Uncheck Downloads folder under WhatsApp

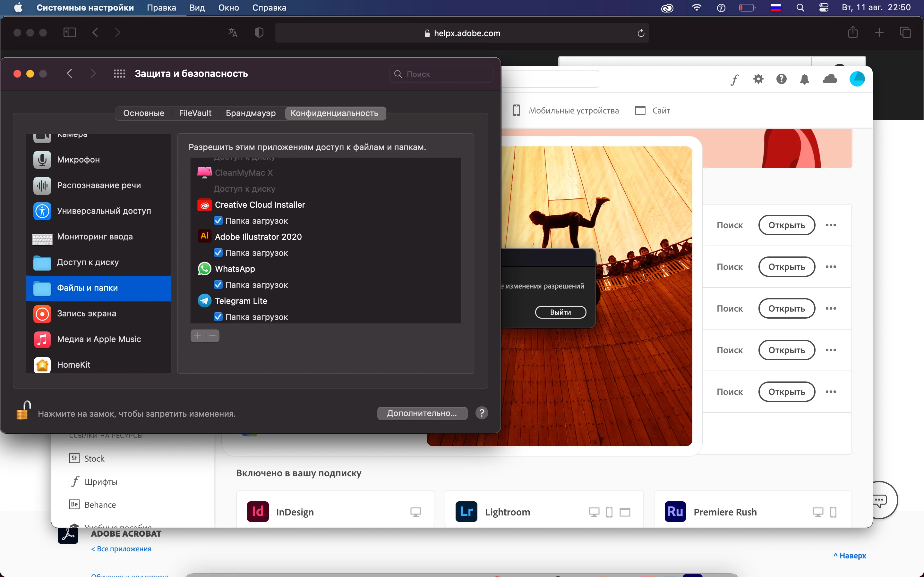[218, 285]
